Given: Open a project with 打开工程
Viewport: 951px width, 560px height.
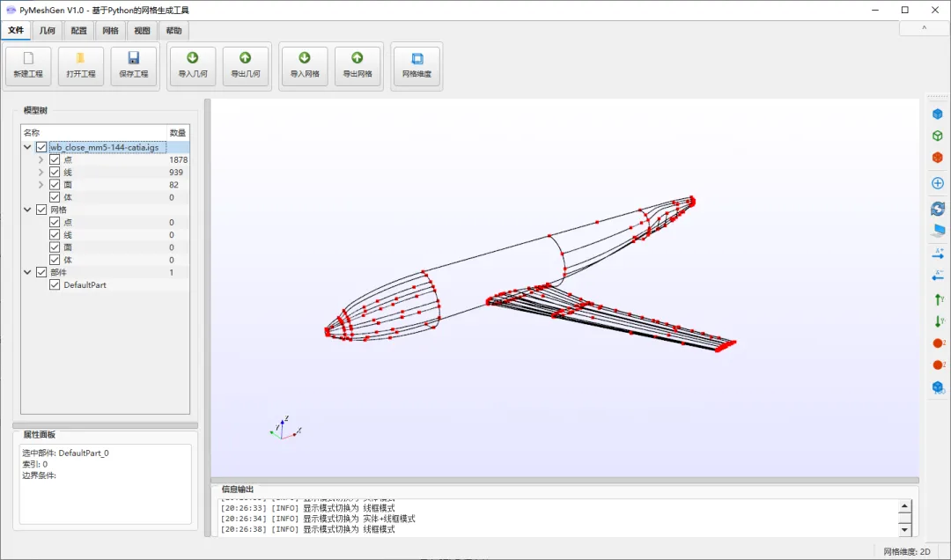Looking at the screenshot, I should (81, 65).
